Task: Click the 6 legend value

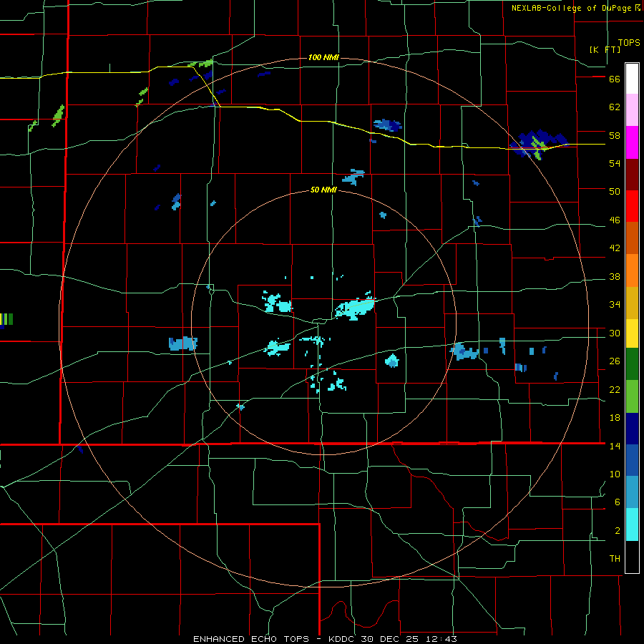Action: click(617, 502)
